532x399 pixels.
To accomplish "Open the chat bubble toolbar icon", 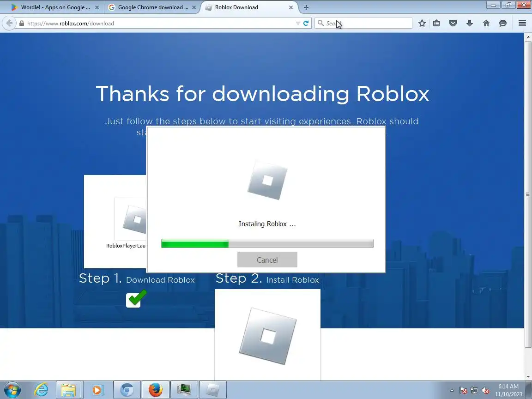I will pyautogui.click(x=503, y=23).
